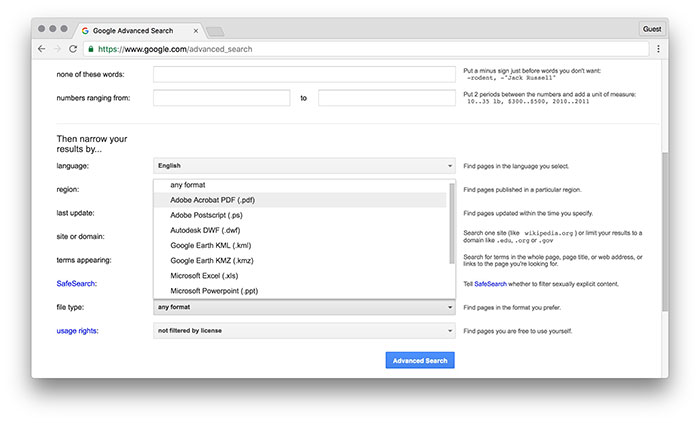The width and height of the screenshot is (700, 423).
Task: Open a new tab
Action: pyautogui.click(x=215, y=31)
